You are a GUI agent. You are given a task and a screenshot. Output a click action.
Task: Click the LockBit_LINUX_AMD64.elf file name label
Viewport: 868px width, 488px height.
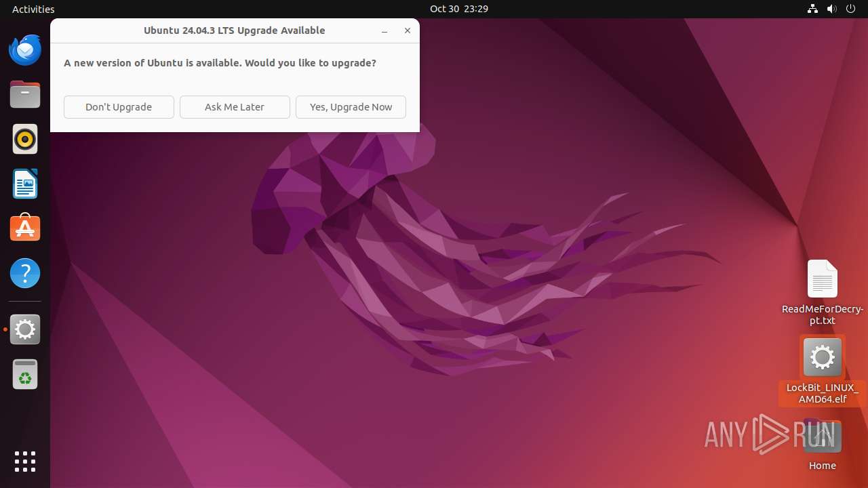822,393
